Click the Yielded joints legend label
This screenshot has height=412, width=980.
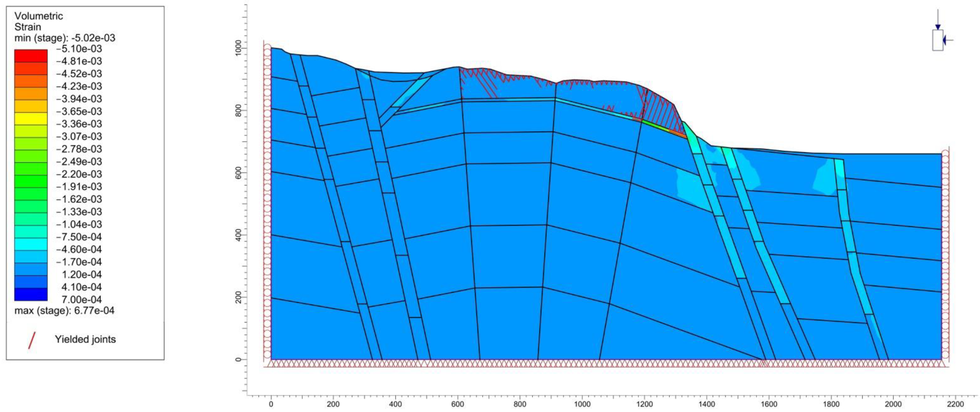click(85, 339)
